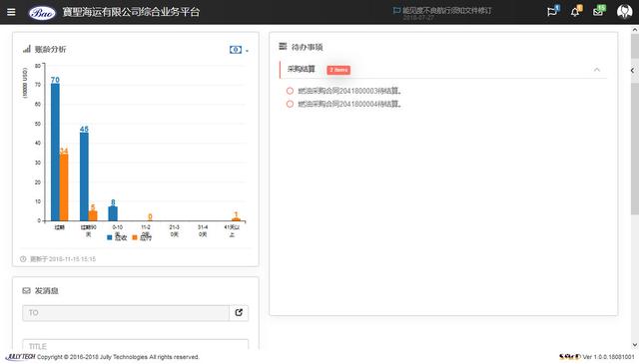Click the announcement flag icon beside header notice
This screenshot has width=639, height=364.
pyautogui.click(x=396, y=10)
